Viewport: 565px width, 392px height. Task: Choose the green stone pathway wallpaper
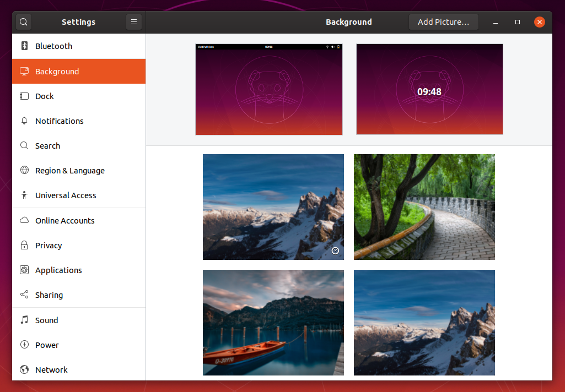coord(424,206)
